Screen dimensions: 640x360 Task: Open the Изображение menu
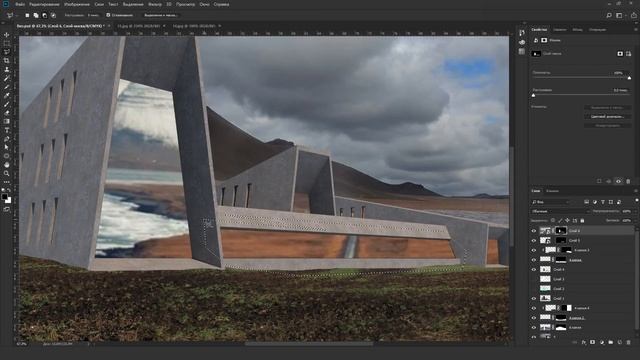click(77, 4)
